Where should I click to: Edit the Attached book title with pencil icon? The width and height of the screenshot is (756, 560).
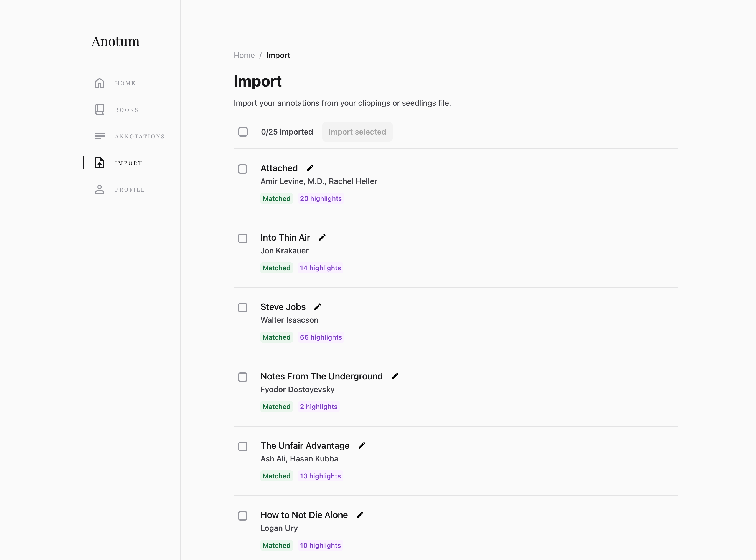310,168
